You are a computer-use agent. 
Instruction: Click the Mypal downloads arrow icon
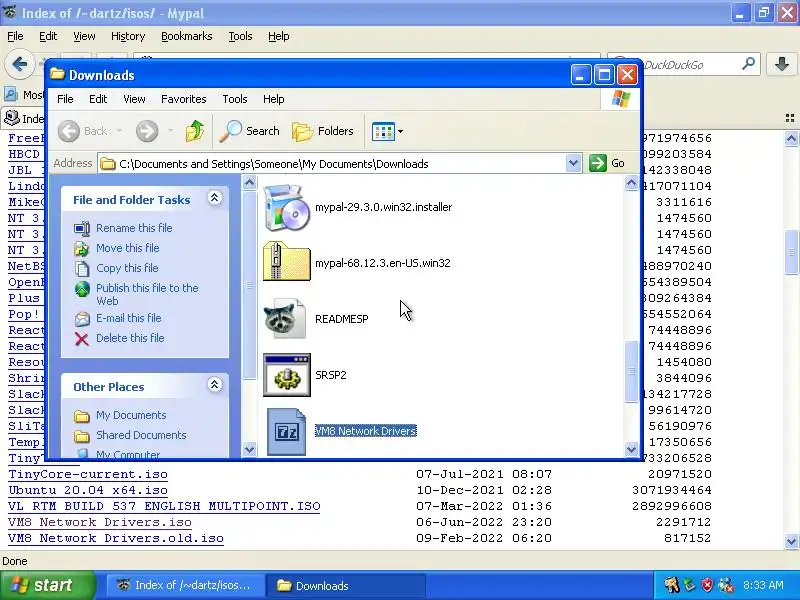coord(781,64)
